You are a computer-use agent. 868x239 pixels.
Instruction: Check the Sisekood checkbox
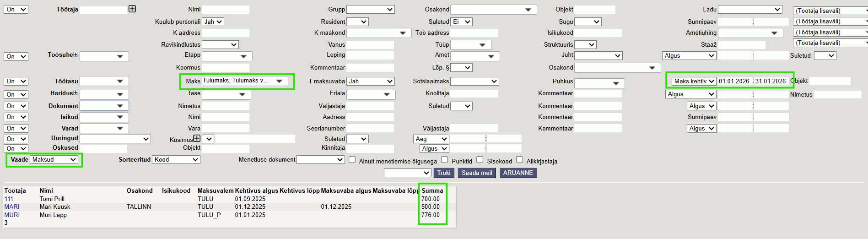point(480,160)
